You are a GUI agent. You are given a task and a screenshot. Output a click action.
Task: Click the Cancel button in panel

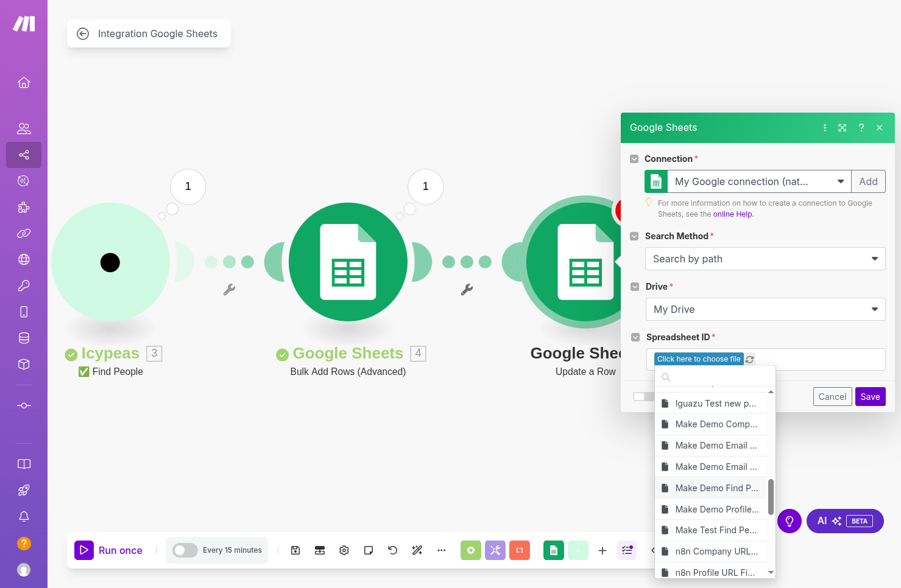click(832, 397)
